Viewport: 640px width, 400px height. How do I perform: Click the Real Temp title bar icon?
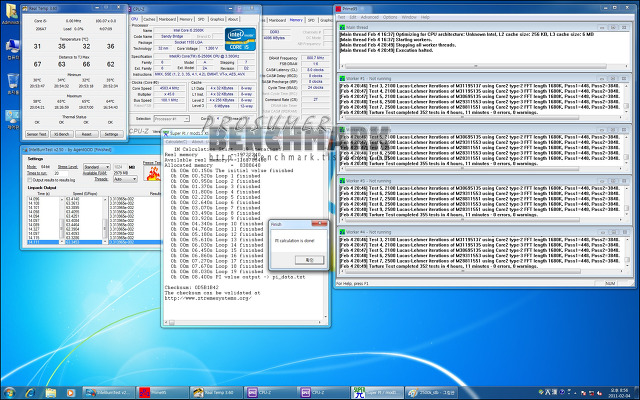(x=25, y=8)
